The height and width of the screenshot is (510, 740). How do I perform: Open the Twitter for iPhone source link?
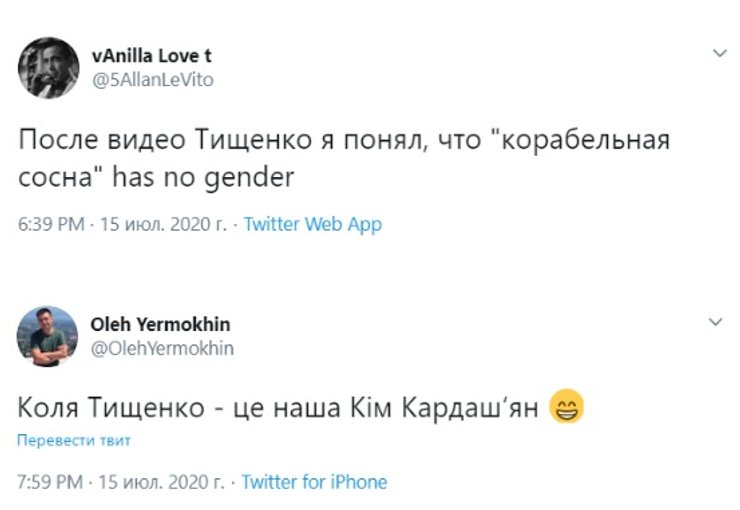314,482
